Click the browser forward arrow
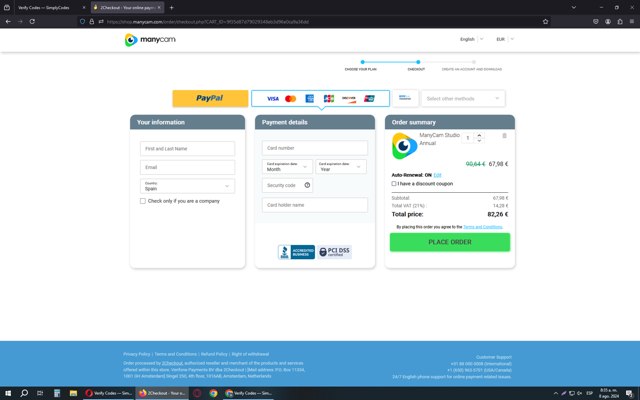Screen dimensions: 640x400 pos(20,21)
